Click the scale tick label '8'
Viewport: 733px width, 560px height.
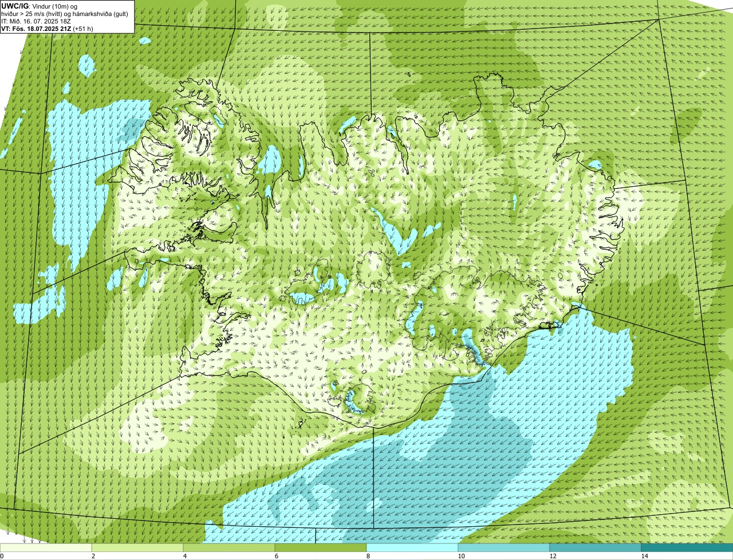368,556
